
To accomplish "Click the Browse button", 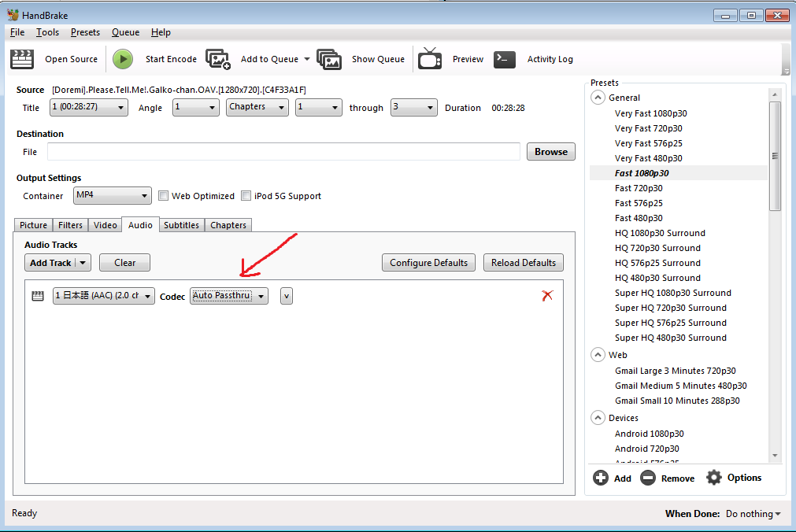I will (x=550, y=152).
